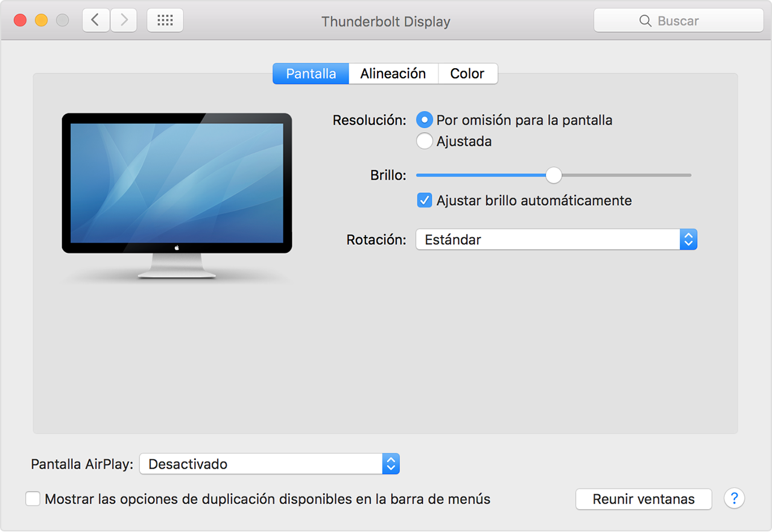Select the Color tab
The width and height of the screenshot is (772, 532).
pos(467,74)
